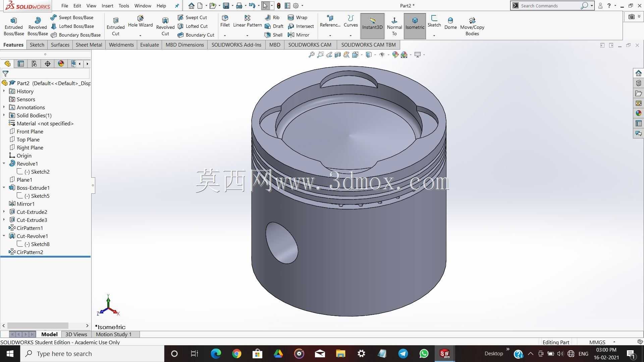Select the Move/Copy Bodies tool
Image resolution: width=644 pixels, height=362 pixels.
point(472,26)
